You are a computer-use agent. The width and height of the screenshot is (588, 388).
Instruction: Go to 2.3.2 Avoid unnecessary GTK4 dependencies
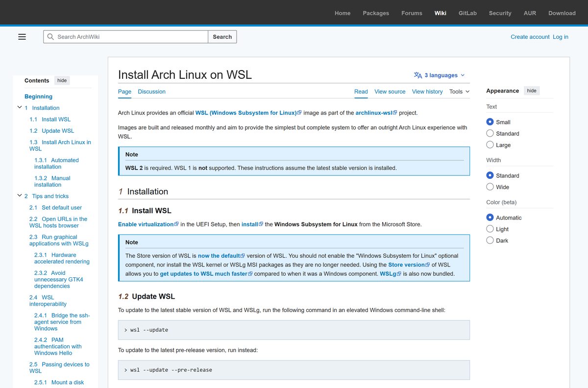pyautogui.click(x=59, y=279)
